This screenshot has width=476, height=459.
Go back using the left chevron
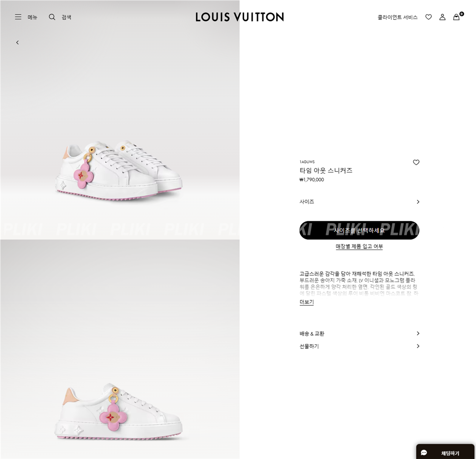[17, 42]
